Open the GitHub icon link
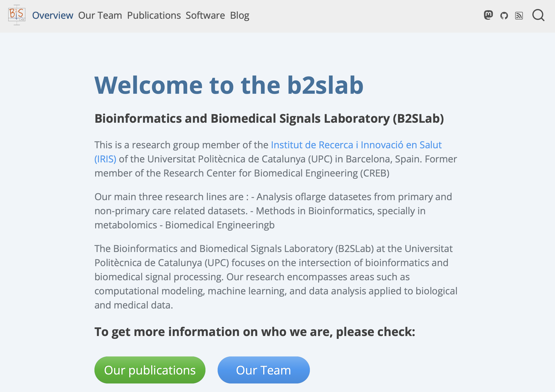555x392 pixels. (504, 16)
